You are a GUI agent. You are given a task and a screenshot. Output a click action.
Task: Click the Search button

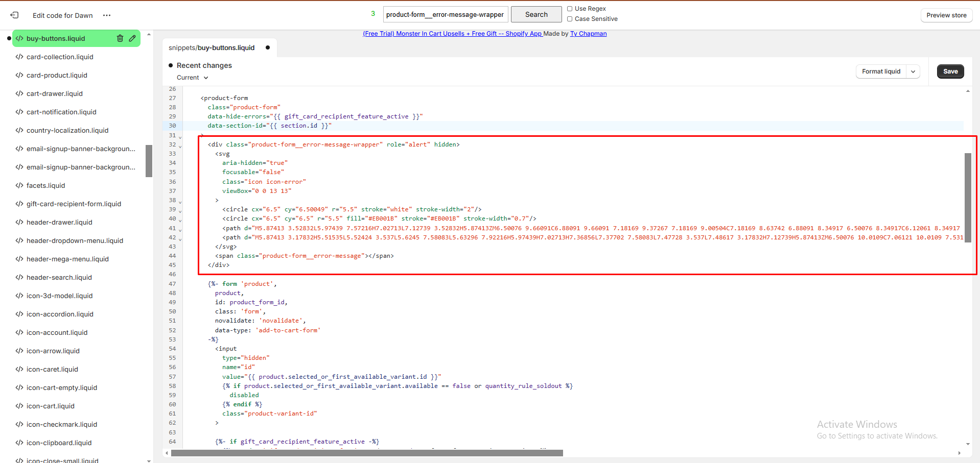coord(536,14)
